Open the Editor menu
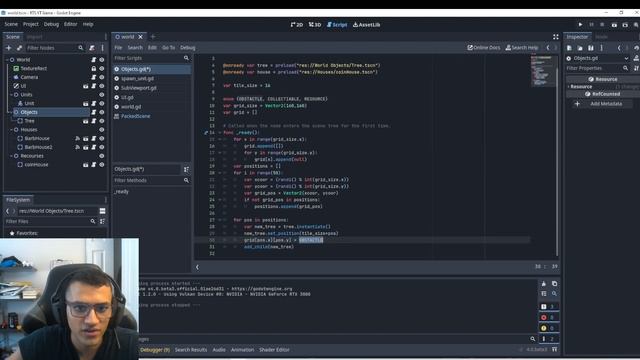 pos(71,24)
